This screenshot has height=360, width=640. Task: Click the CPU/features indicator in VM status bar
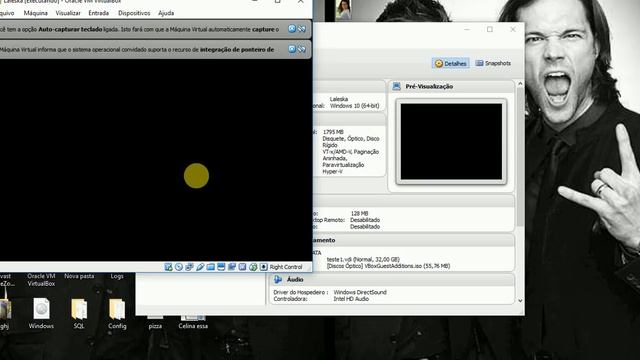click(x=242, y=267)
